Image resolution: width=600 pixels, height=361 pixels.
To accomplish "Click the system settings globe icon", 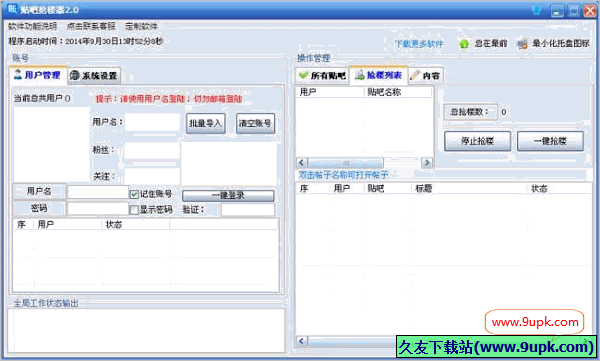I will point(75,75).
